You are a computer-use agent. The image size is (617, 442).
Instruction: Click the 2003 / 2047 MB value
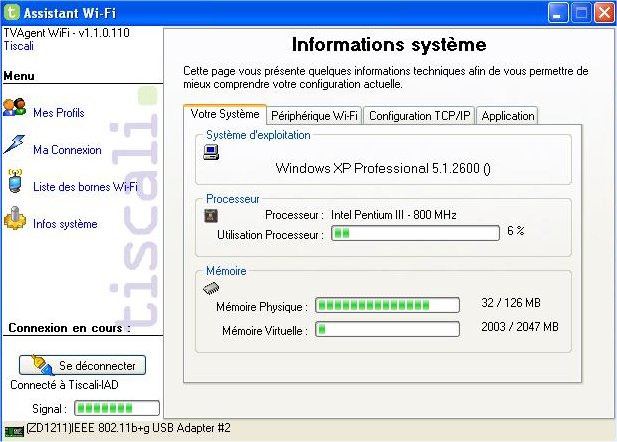pos(520,327)
